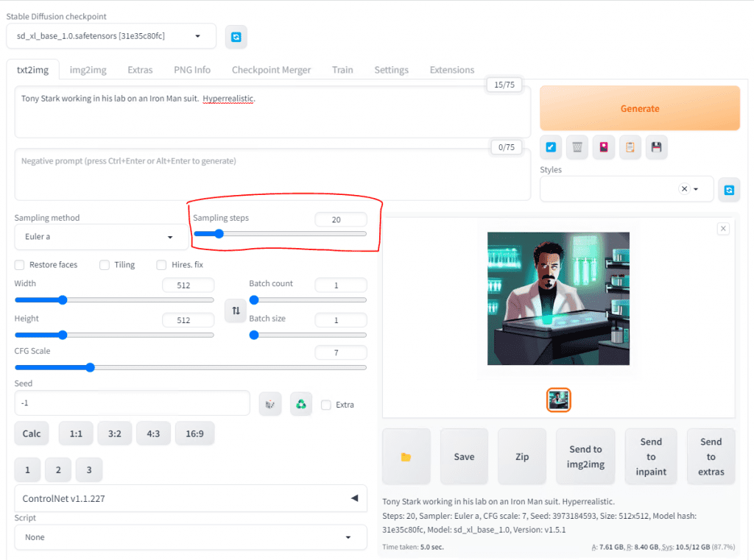
Task: Click the Seed input field
Action: coord(133,403)
